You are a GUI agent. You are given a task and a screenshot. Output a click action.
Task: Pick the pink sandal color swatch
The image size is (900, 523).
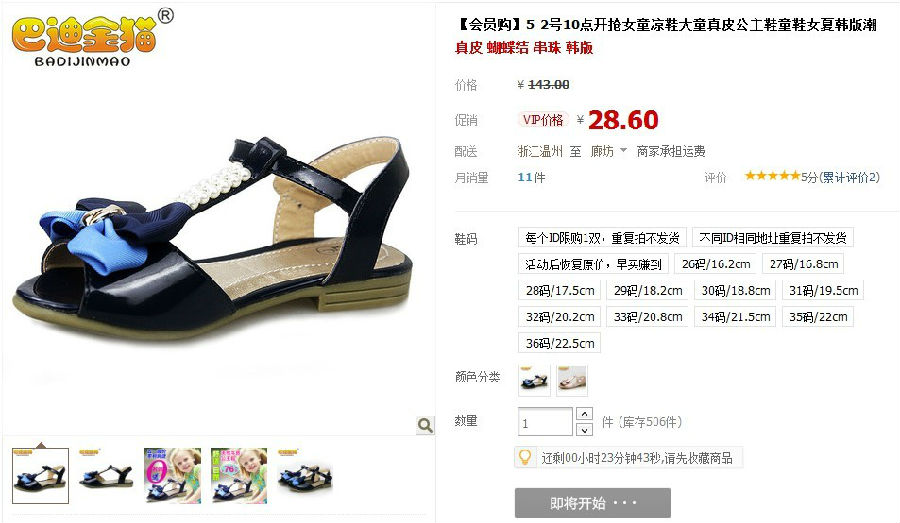click(572, 380)
